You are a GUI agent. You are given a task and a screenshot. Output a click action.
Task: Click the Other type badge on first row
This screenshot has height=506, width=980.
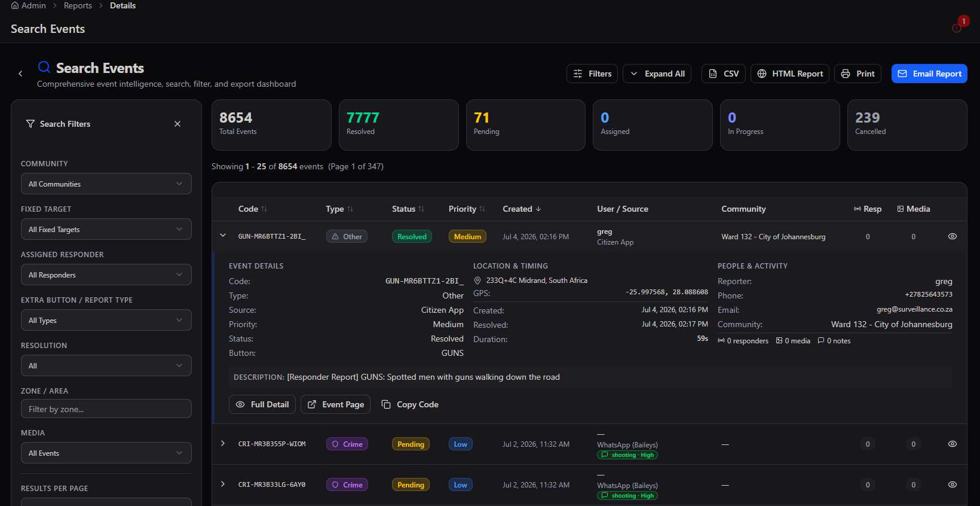(x=347, y=236)
